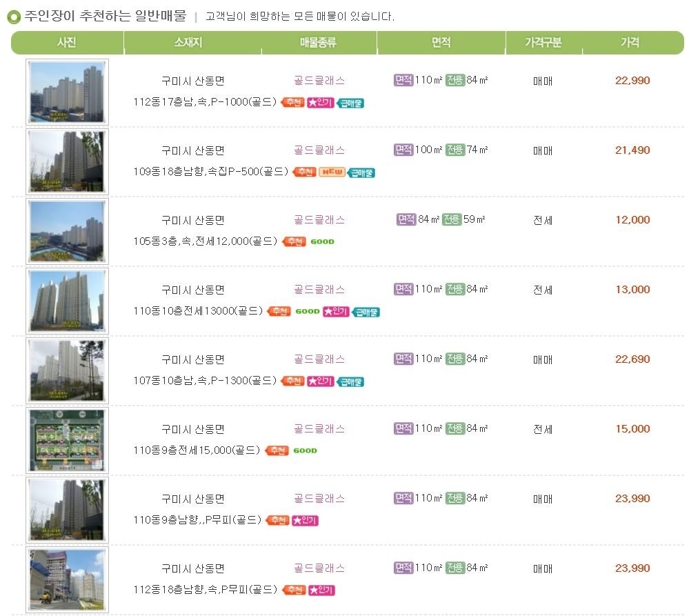Open listing 109동18층남향,속집P-500(골드)
This screenshot has height=616, width=689.
pyautogui.click(x=211, y=172)
